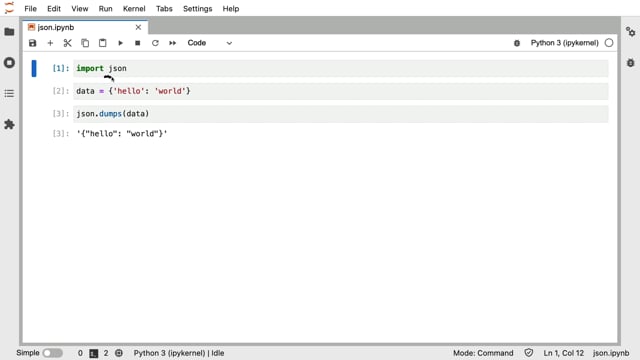Click the [2]: prompt of the data cell

point(61,91)
